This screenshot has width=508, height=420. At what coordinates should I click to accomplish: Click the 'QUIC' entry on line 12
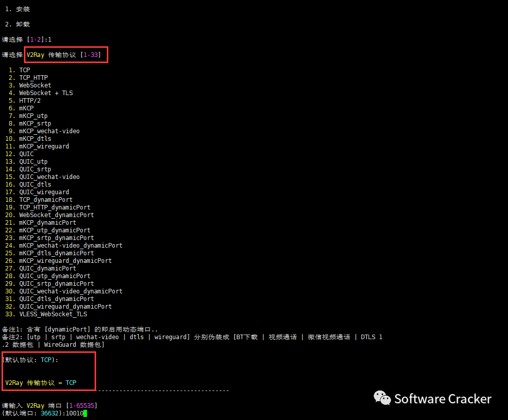[x=26, y=154]
